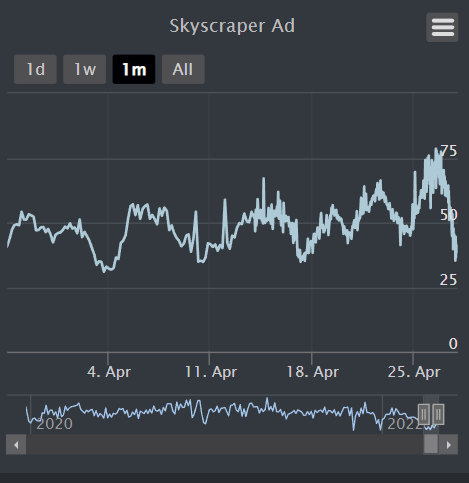Click the navigator scrollbar thumb
Image resolution: width=469 pixels, height=483 pixels.
point(431,444)
